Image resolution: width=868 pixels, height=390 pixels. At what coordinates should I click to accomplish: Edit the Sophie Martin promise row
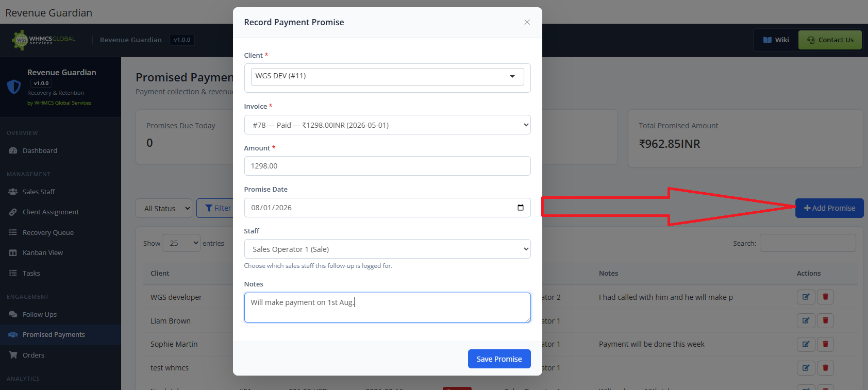[x=806, y=344]
